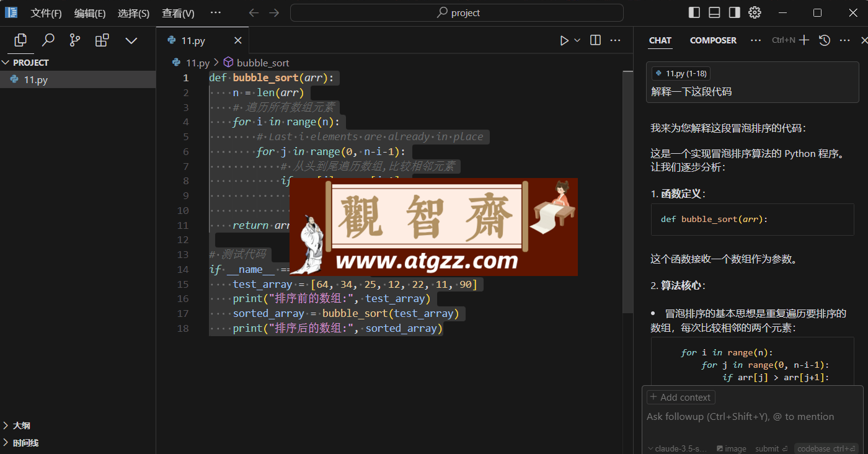Open Cursor settings gear
This screenshot has height=454, width=868.
(755, 12)
